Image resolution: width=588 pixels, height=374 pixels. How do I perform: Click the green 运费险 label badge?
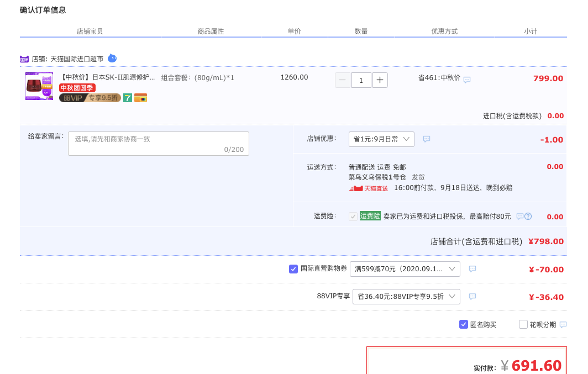pyautogui.click(x=370, y=216)
